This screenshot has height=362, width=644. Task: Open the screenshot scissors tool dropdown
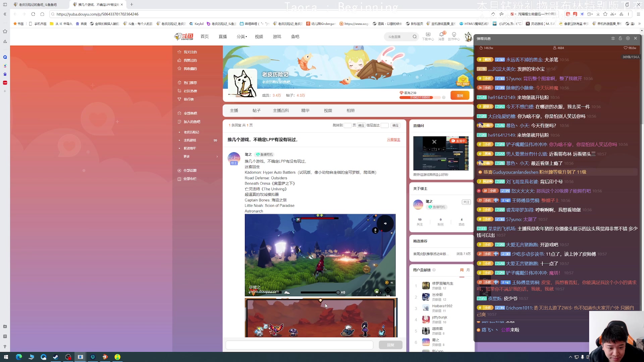click(613, 14)
